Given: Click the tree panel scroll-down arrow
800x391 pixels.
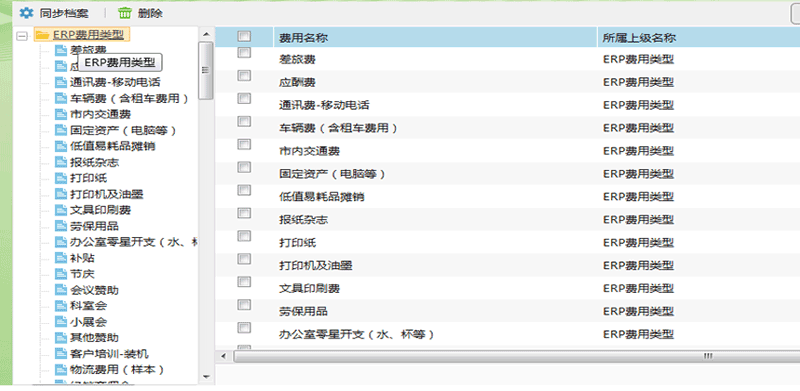Looking at the screenshot, I should (x=206, y=377).
